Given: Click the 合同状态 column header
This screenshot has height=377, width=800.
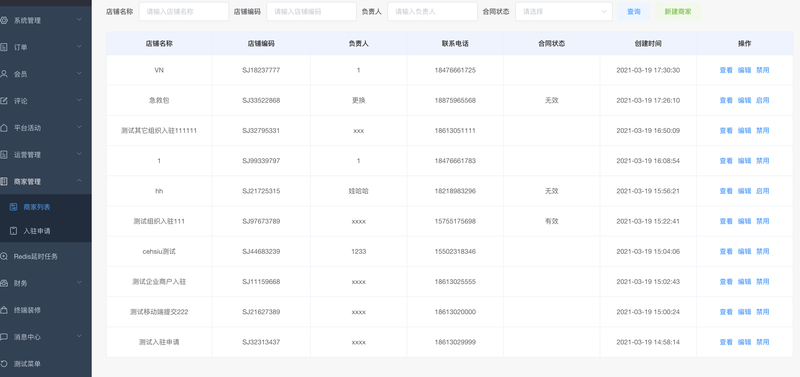Looking at the screenshot, I should pyautogui.click(x=552, y=44).
